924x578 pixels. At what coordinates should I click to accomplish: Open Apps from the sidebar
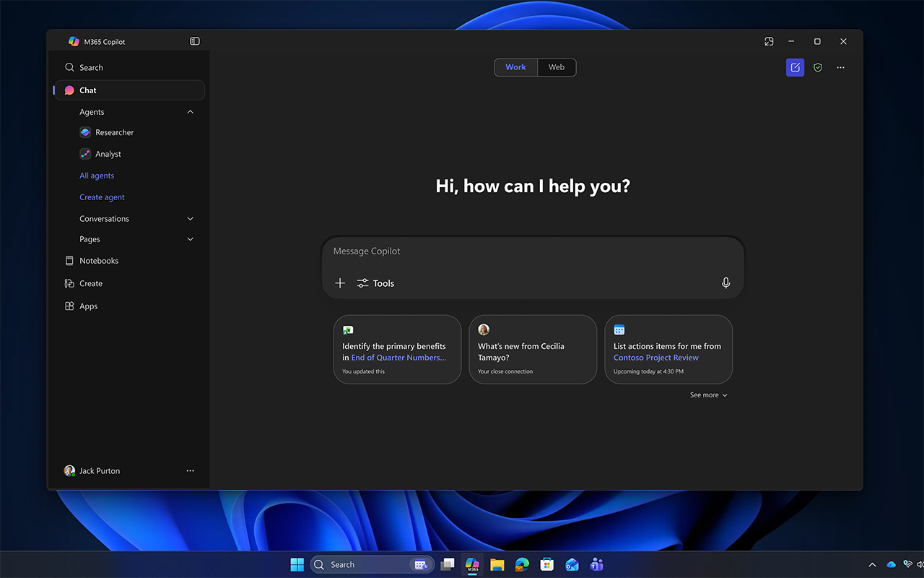[x=81, y=306]
